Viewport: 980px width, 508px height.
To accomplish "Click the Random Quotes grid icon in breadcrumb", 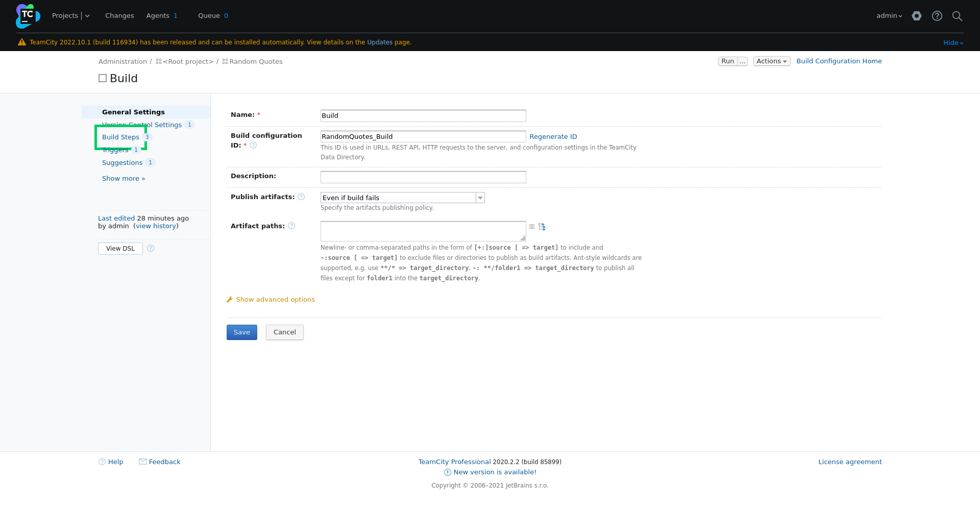I will [x=225, y=62].
